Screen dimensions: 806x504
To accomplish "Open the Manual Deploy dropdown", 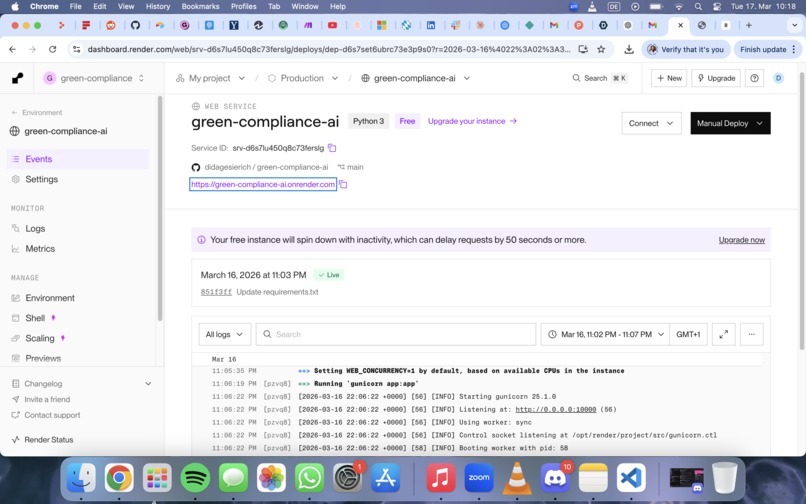I will [730, 123].
